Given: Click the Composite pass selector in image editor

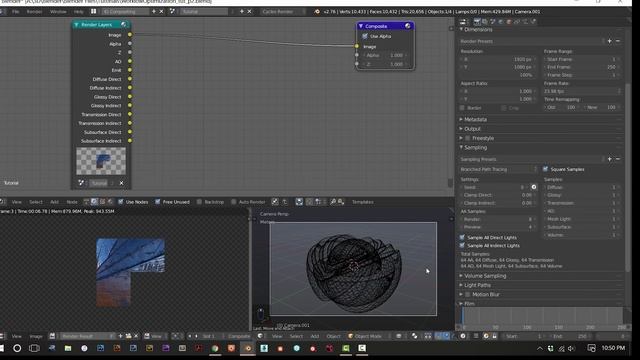Looking at the screenshot, I should (x=239, y=336).
